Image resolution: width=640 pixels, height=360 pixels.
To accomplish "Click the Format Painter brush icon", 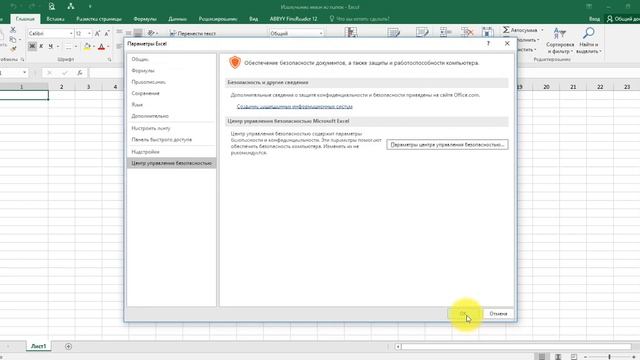I will point(13,49).
